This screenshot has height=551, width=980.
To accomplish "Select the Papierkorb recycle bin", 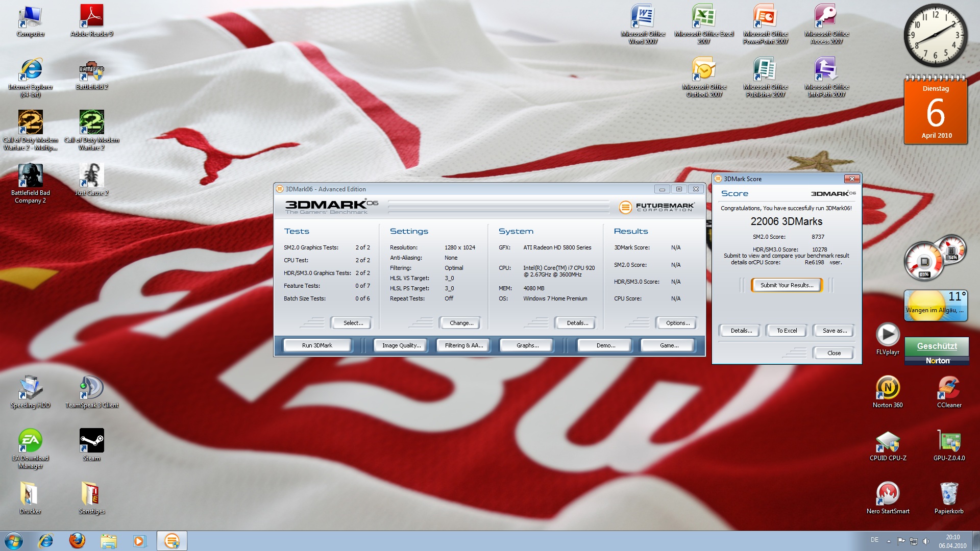I will point(949,498).
